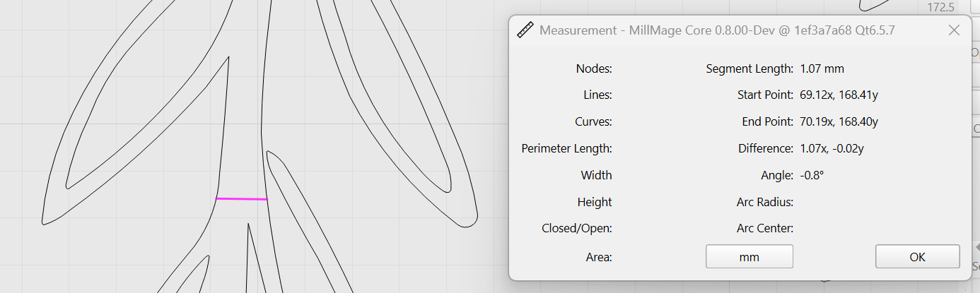Click the Width label in the dialog
The height and width of the screenshot is (293, 980).
596,175
